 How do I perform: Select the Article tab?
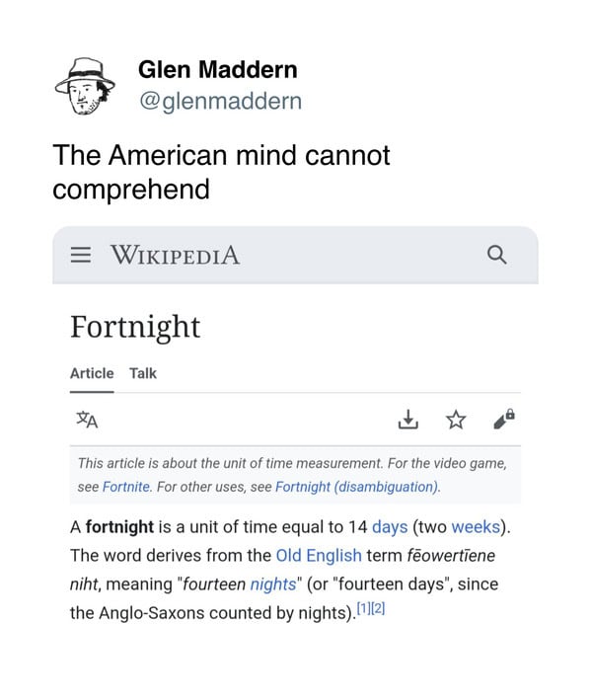(92, 373)
